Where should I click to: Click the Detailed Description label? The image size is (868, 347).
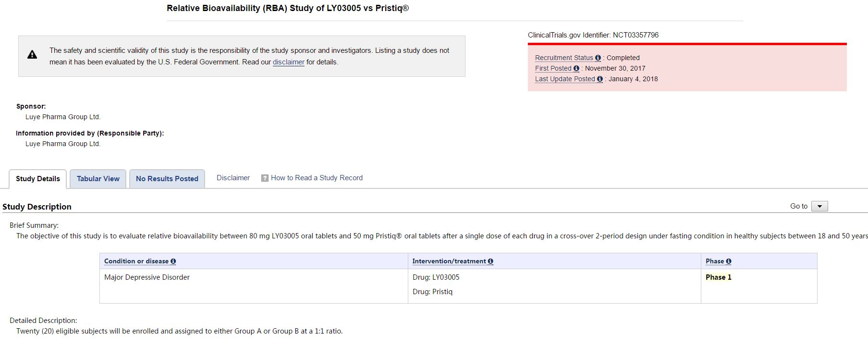[43, 321]
